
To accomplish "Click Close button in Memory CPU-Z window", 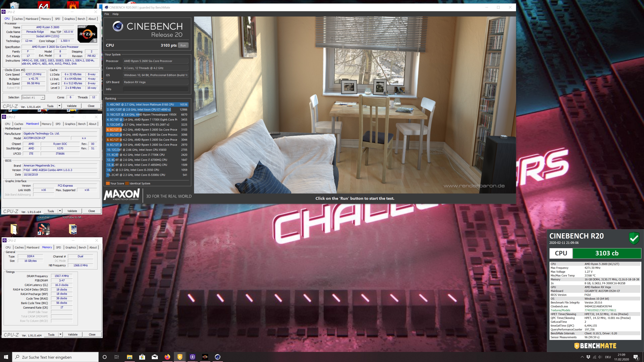I will (x=92, y=335).
